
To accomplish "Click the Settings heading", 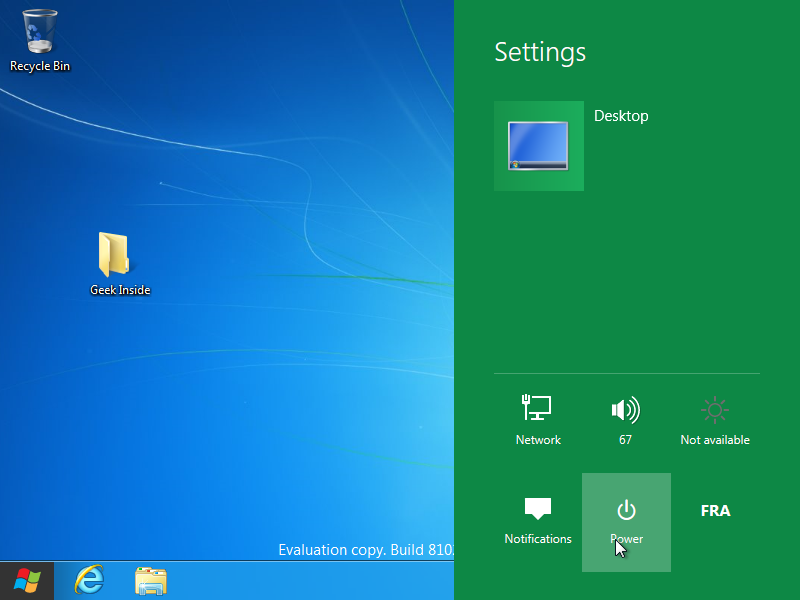I will tap(540, 52).
